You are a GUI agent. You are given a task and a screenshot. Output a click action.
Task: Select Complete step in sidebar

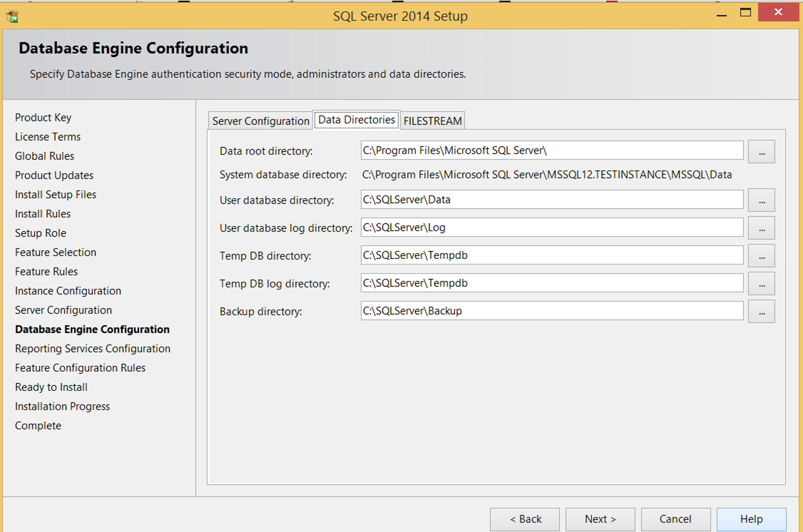38,426
